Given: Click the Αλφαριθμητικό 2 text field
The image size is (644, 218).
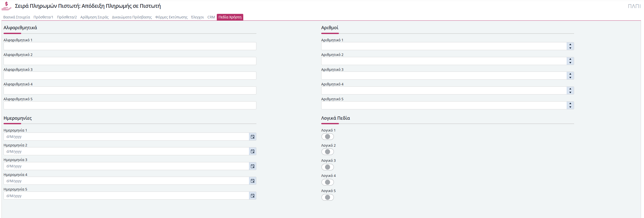Looking at the screenshot, I should click(130, 61).
